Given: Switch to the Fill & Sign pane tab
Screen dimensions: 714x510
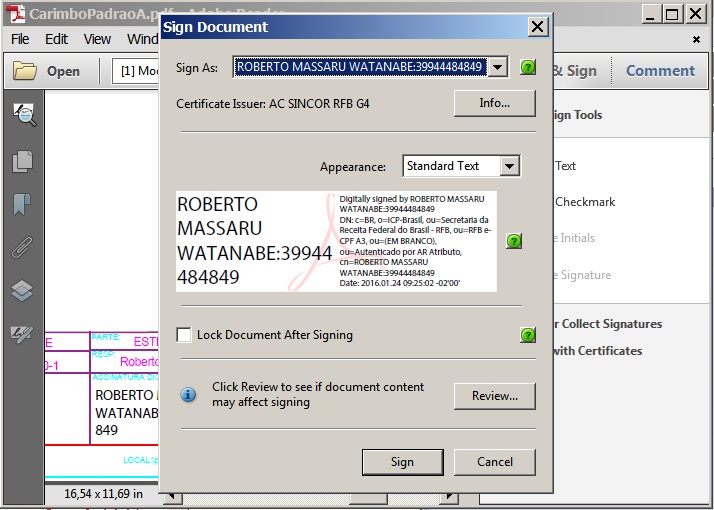Looking at the screenshot, I should point(575,71).
